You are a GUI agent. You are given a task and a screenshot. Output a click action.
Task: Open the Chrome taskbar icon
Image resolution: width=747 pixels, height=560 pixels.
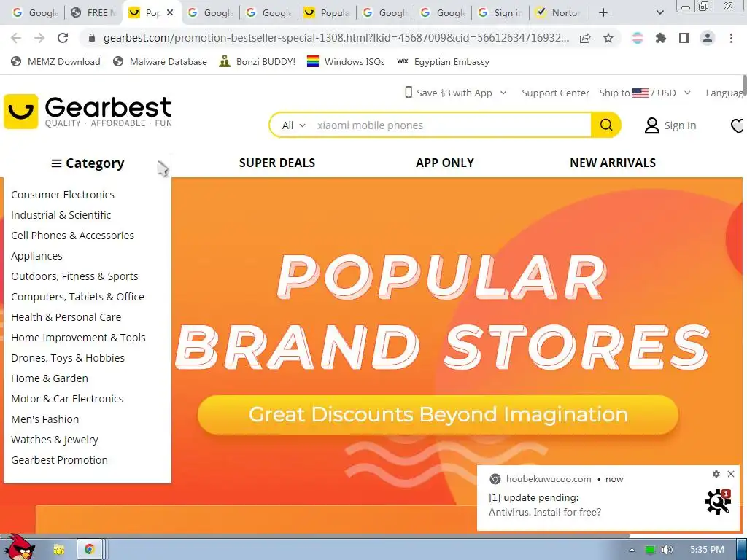point(89,550)
